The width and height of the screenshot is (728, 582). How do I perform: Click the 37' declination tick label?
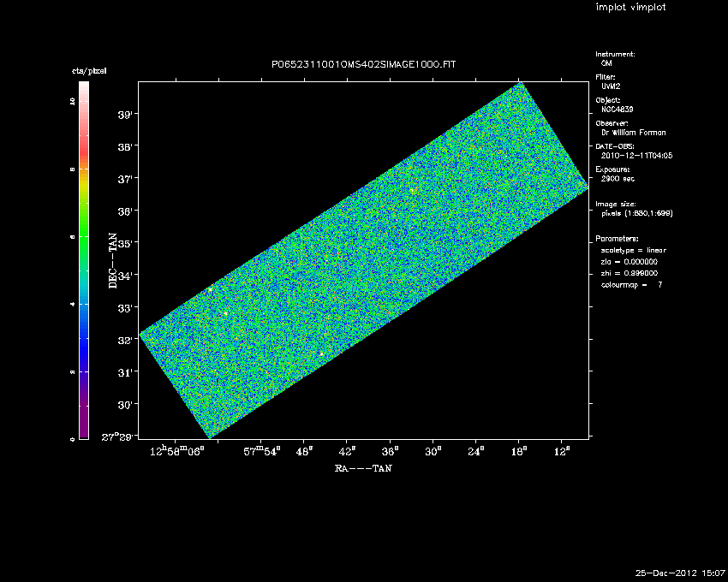(x=125, y=179)
